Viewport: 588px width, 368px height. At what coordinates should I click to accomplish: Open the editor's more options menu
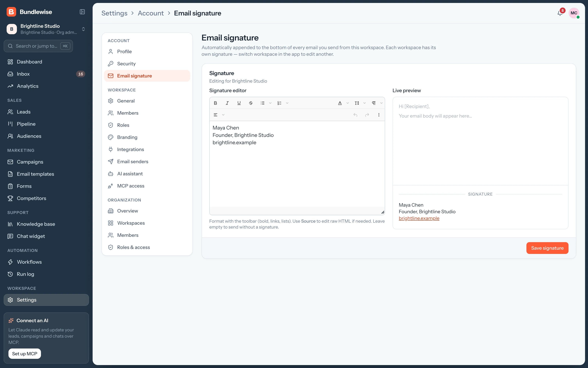point(379,115)
